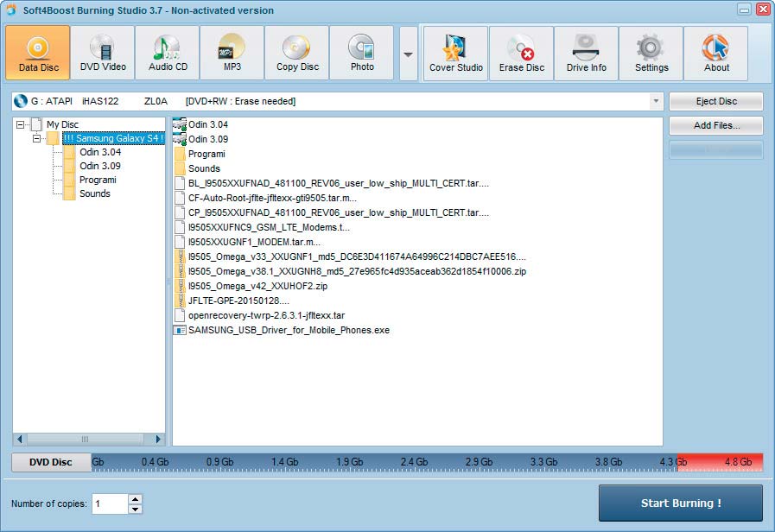Image resolution: width=775 pixels, height=532 pixels.
Task: Select Odin 3.09 in the tree
Action: point(100,166)
